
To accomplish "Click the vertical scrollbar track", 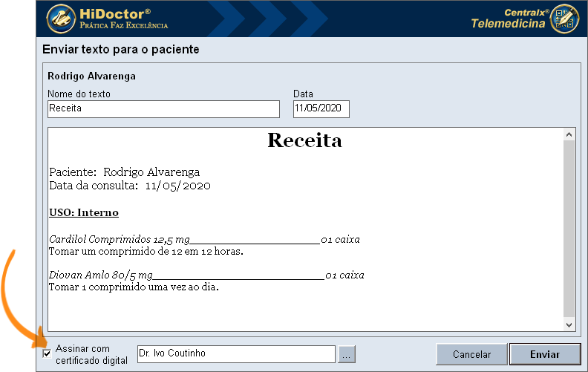I will tap(569, 229).
